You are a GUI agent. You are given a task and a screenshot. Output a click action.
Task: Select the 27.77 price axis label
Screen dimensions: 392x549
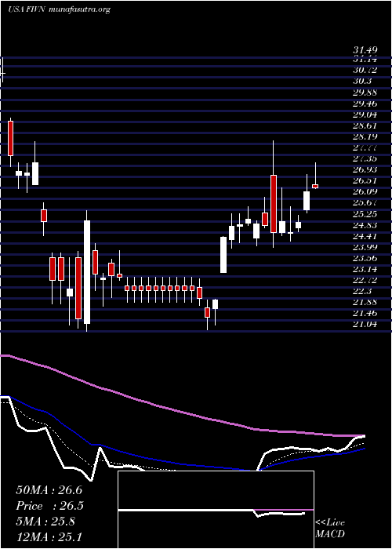(x=365, y=147)
